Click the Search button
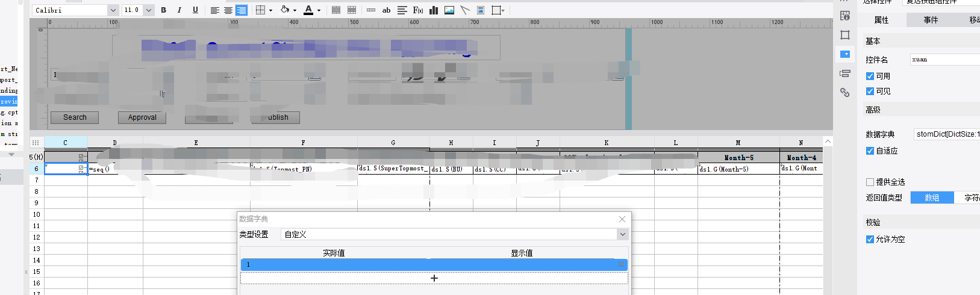Screen dimensions: 980x295 click(x=75, y=117)
